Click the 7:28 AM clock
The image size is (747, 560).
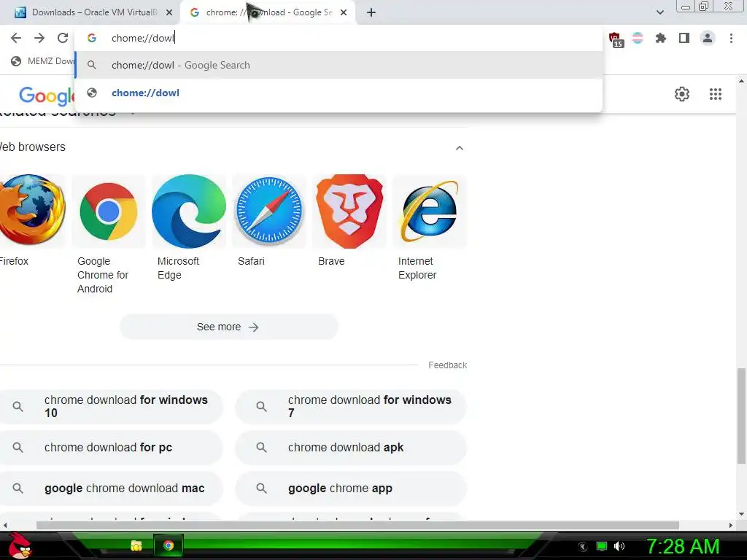tap(682, 547)
